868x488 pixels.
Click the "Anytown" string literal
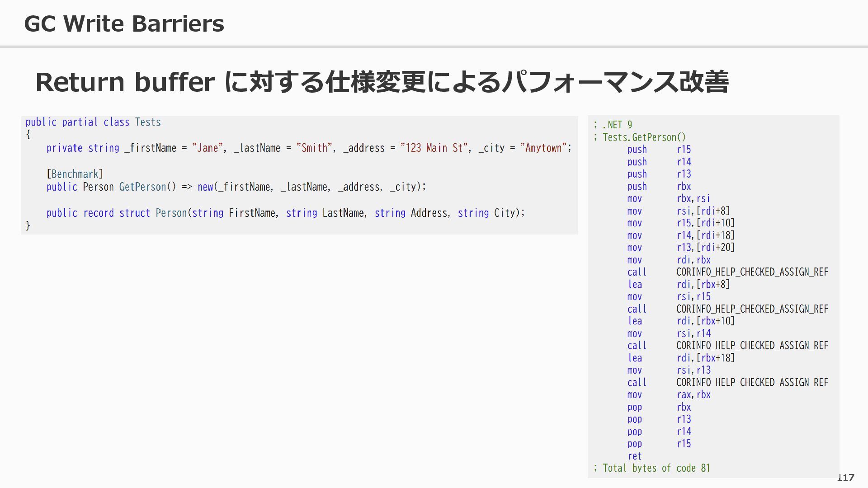coord(543,148)
